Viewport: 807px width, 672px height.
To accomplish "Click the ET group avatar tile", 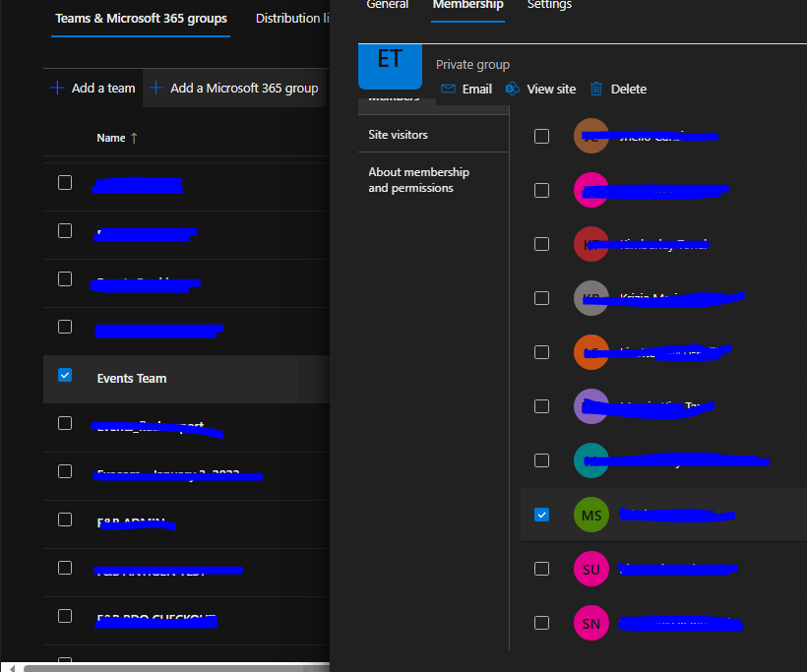I will click(x=390, y=66).
